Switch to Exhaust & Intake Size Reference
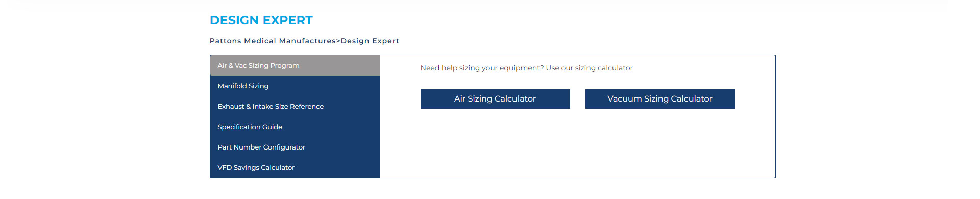The image size is (980, 199). coord(295,106)
